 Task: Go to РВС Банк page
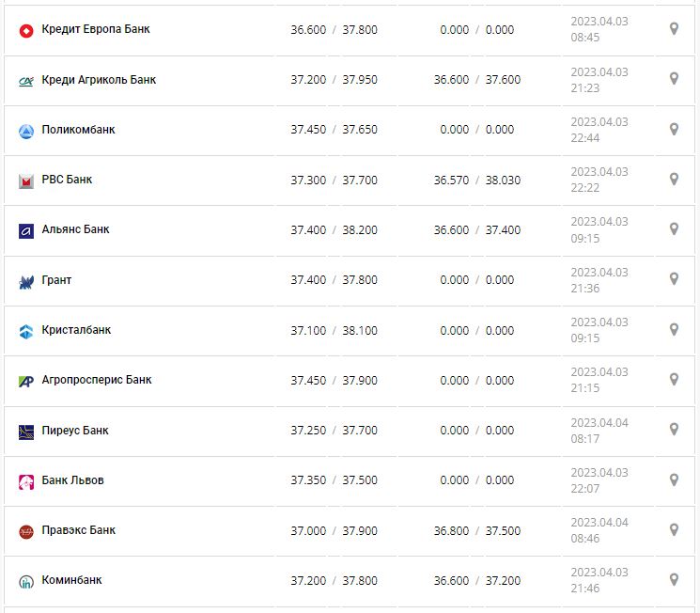[x=67, y=180]
